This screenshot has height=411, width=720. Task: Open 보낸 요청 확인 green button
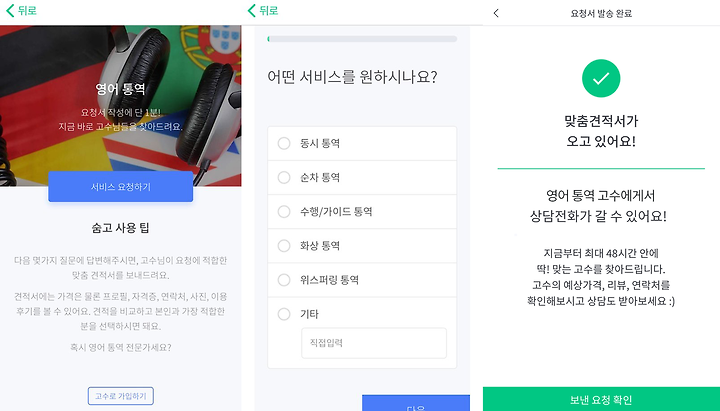[601, 399]
